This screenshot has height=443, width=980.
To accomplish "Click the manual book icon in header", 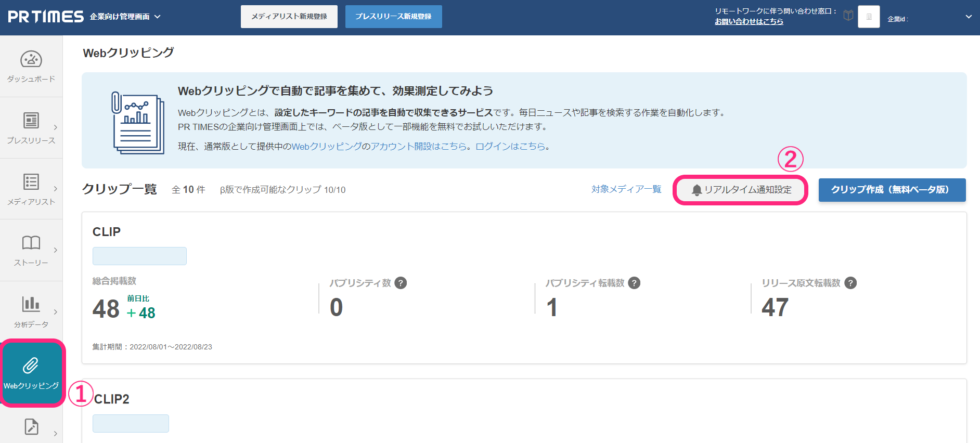I will [x=848, y=16].
